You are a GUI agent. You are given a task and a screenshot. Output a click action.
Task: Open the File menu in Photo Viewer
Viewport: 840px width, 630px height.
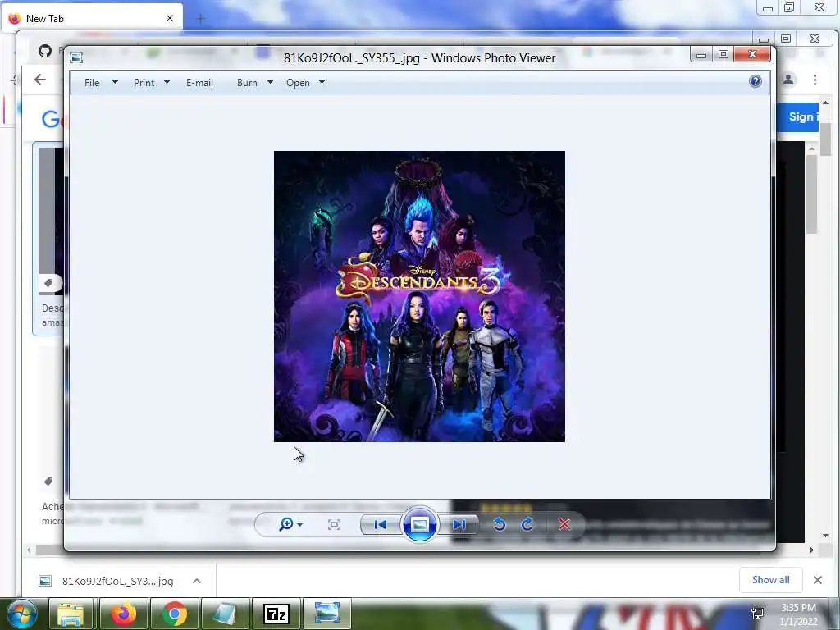(x=92, y=83)
